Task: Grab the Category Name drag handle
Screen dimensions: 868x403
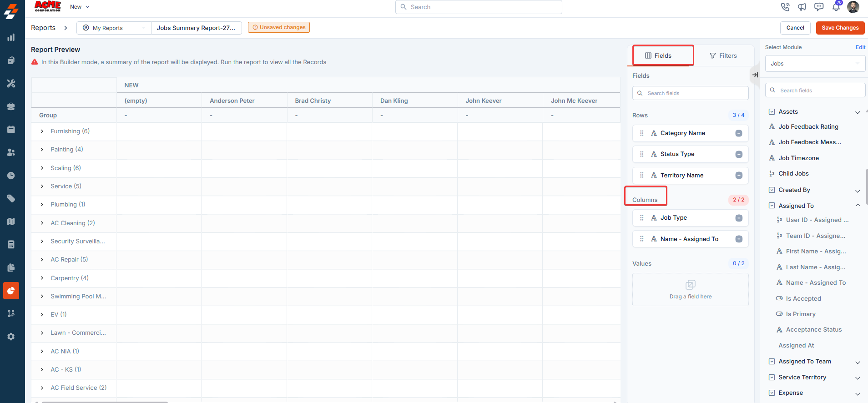Action: (642, 133)
